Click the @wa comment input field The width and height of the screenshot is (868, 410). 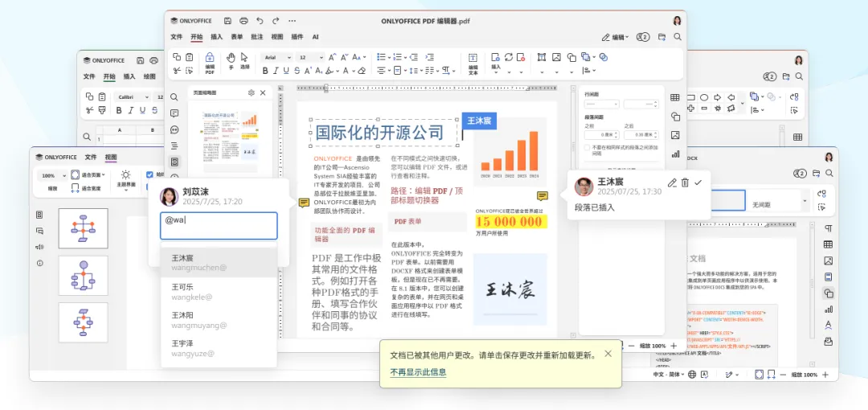pos(219,225)
